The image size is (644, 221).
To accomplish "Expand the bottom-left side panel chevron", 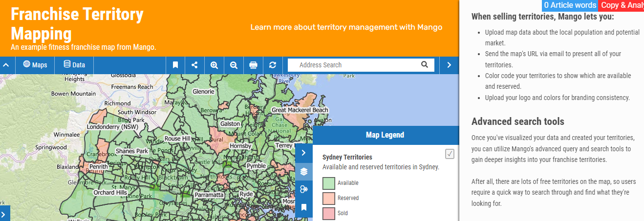I will pos(3,213).
